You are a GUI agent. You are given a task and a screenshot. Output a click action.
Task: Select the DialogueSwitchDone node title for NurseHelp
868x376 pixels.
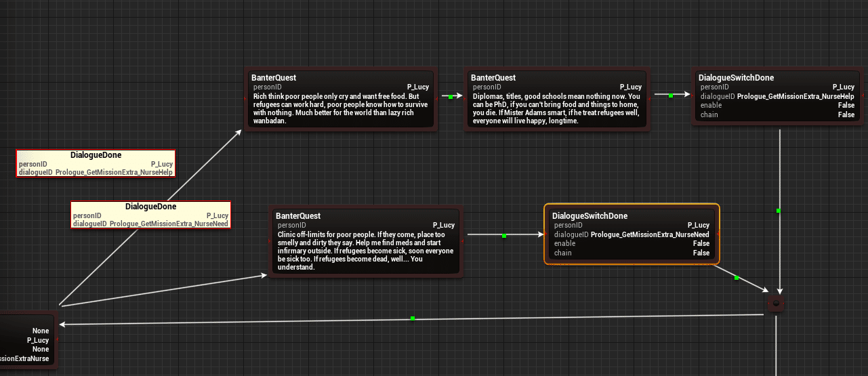click(736, 78)
